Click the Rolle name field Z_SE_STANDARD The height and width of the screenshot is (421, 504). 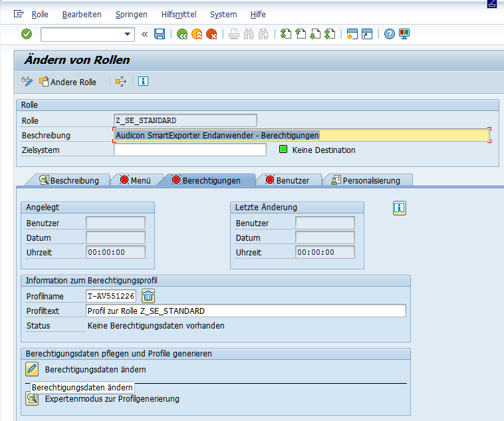click(x=185, y=120)
